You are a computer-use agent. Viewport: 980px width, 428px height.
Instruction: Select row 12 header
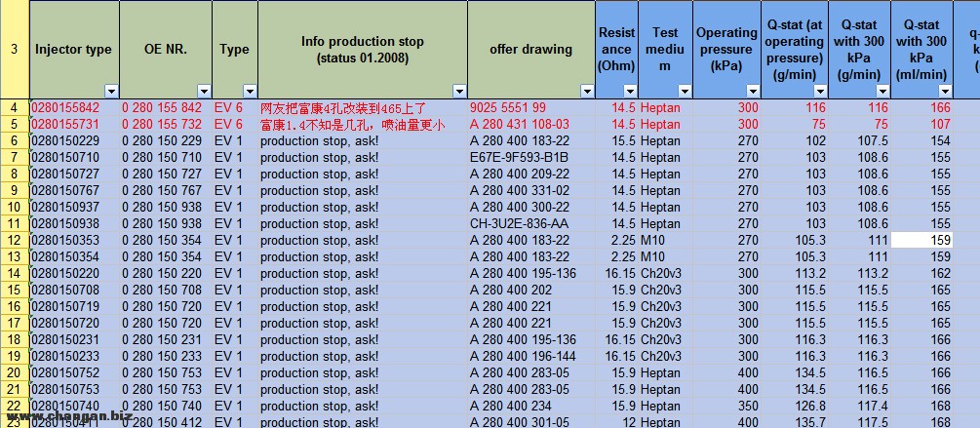click(14, 240)
